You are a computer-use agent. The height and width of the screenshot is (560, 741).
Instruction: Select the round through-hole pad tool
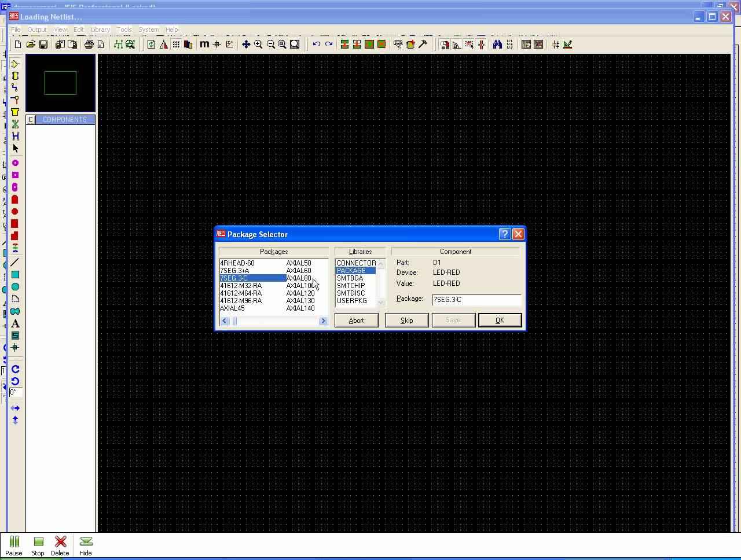coord(15,163)
